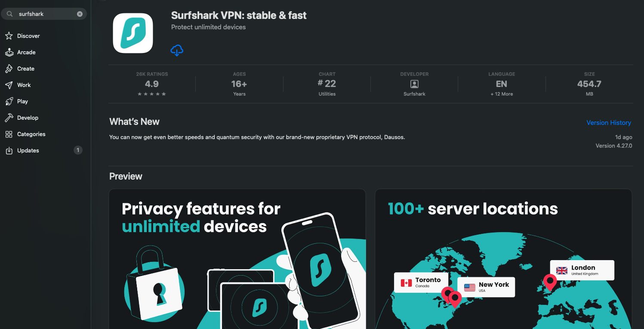Viewport: 644px width, 329px height.
Task: Download Surfshark with the cloud icon
Action: [x=177, y=50]
